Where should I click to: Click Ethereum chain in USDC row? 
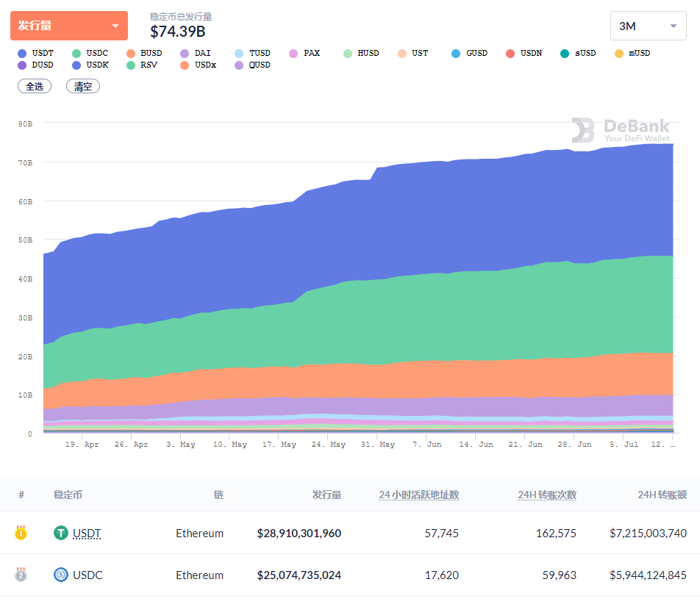(x=199, y=575)
